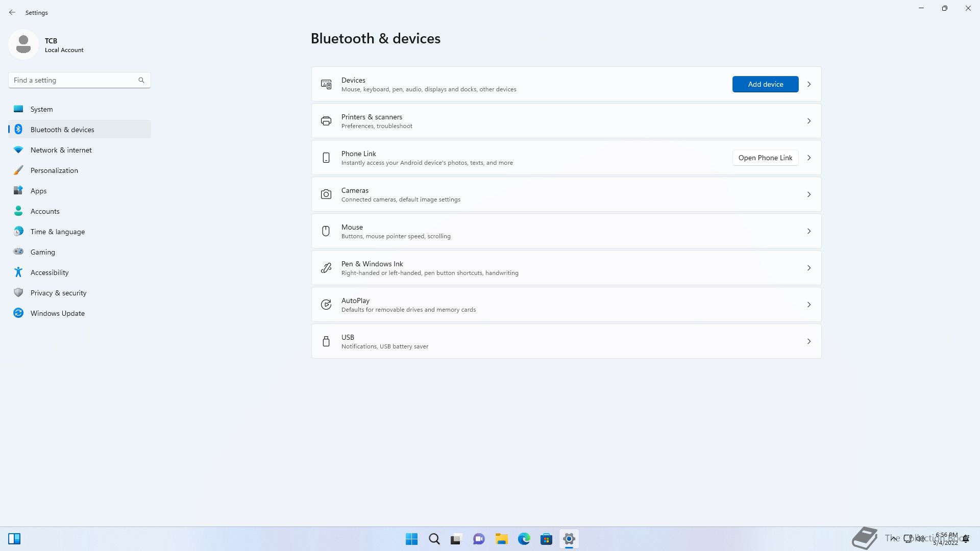The image size is (980, 551).
Task: Open File Explorer from taskbar
Action: click(502, 539)
